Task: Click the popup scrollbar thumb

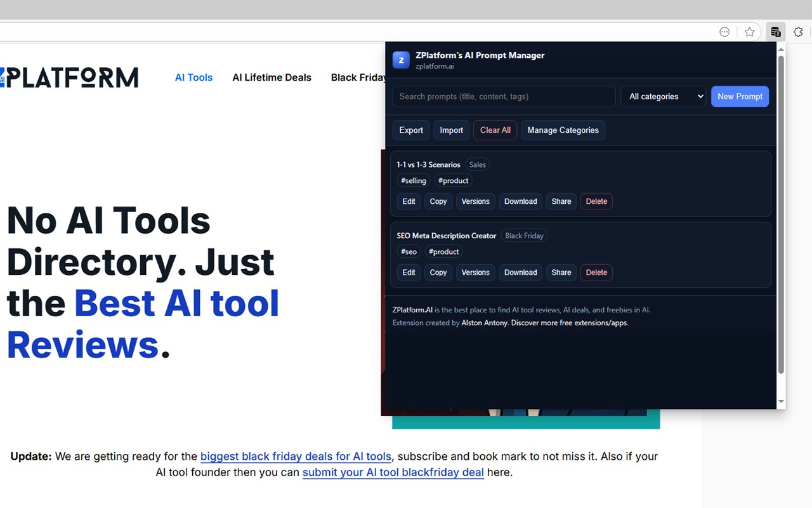Action: 781,215
